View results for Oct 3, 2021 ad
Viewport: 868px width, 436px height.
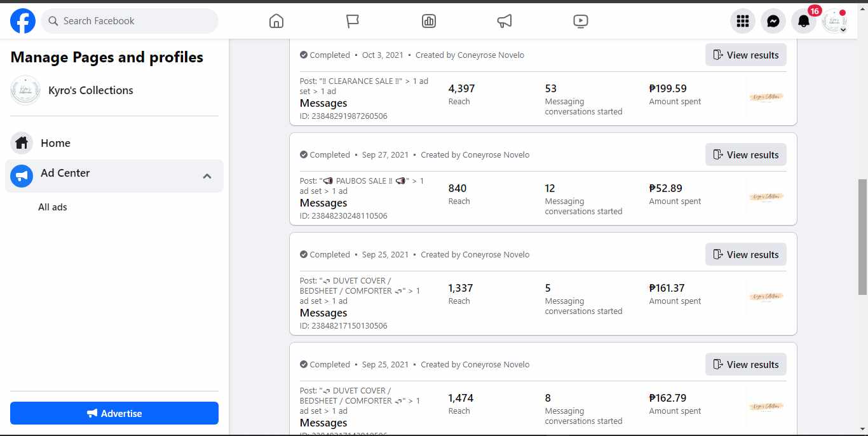click(x=746, y=55)
